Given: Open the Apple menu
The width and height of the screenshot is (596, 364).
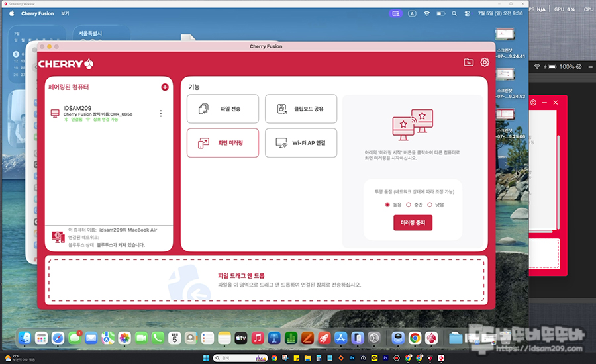Looking at the screenshot, I should [12, 13].
